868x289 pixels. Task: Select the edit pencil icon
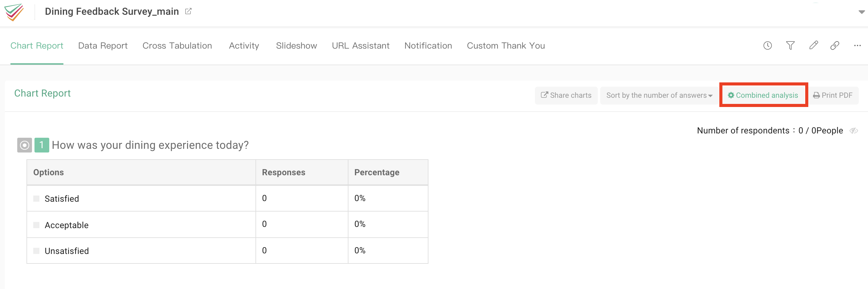814,46
